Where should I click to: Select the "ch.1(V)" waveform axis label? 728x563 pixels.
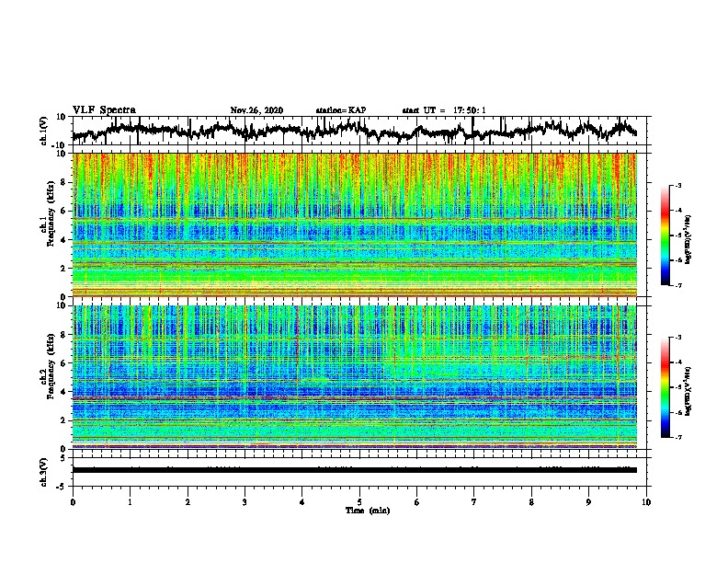tap(44, 131)
